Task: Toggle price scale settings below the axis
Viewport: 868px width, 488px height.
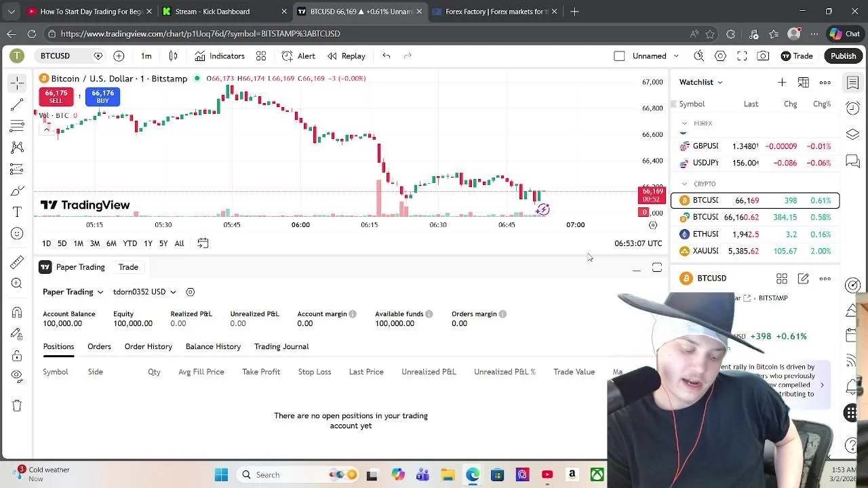Action: [x=653, y=225]
